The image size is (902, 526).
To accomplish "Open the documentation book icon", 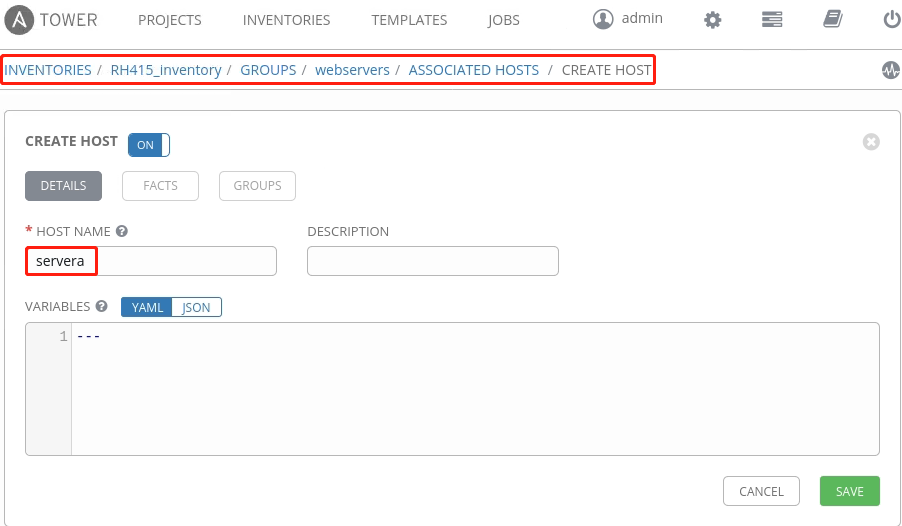I will coord(832,19).
